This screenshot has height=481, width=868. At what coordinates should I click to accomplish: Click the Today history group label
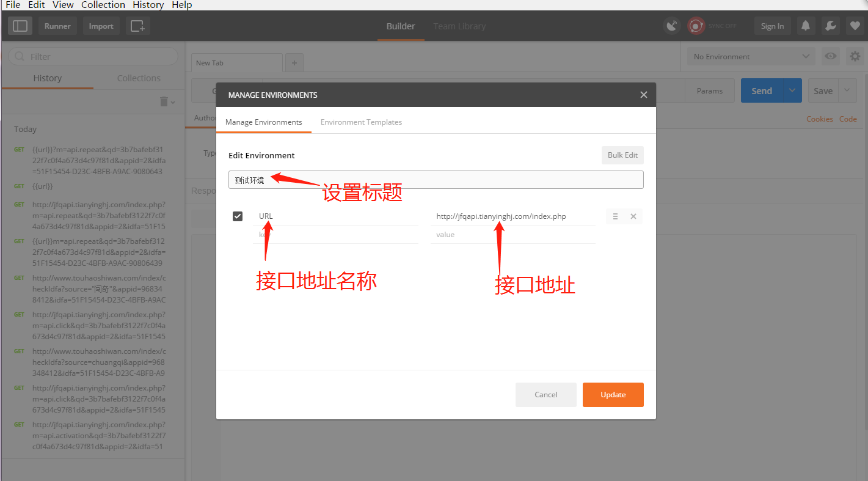tap(26, 130)
